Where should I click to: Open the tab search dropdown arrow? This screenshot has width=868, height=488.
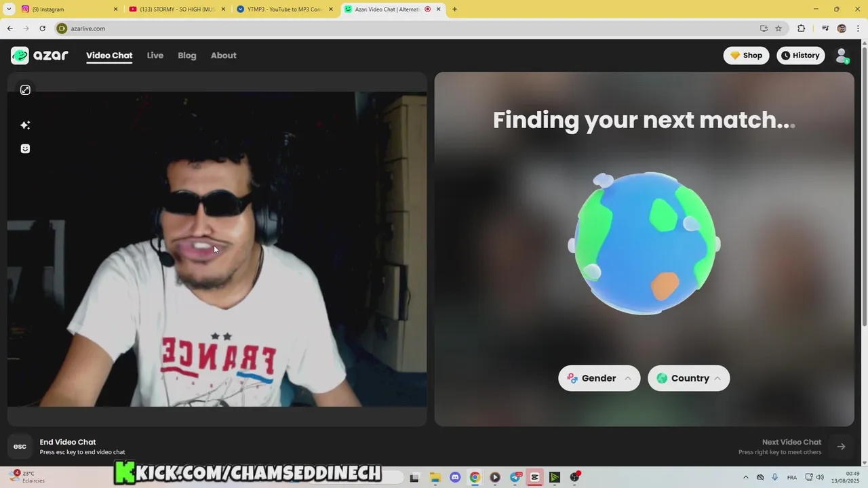coord(9,9)
